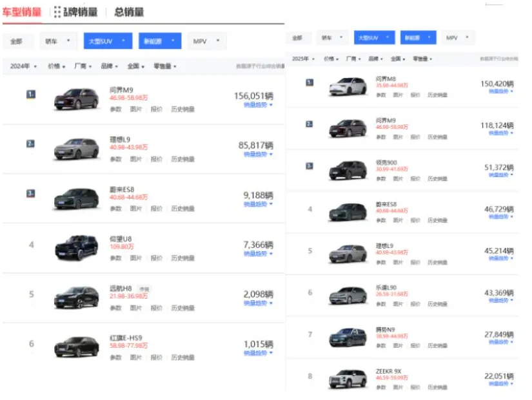Expand 价格 filter beside 2025年
The width and height of the screenshot is (532, 400).
point(331,59)
